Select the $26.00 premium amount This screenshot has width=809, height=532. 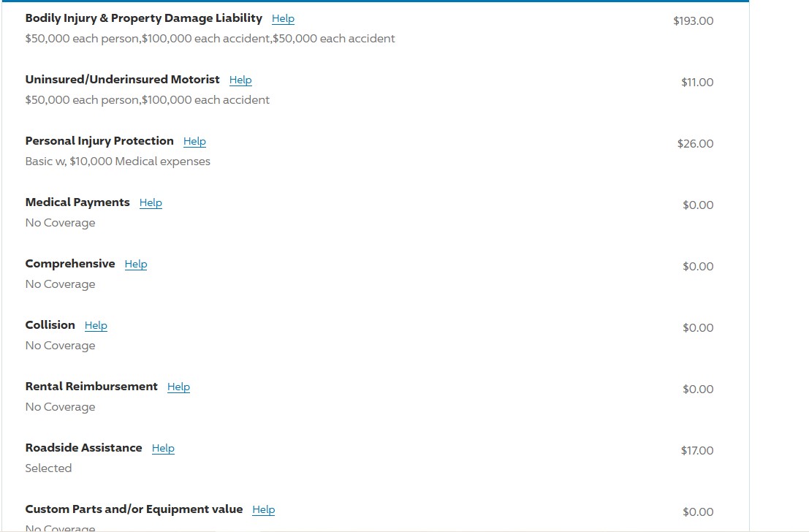click(695, 143)
